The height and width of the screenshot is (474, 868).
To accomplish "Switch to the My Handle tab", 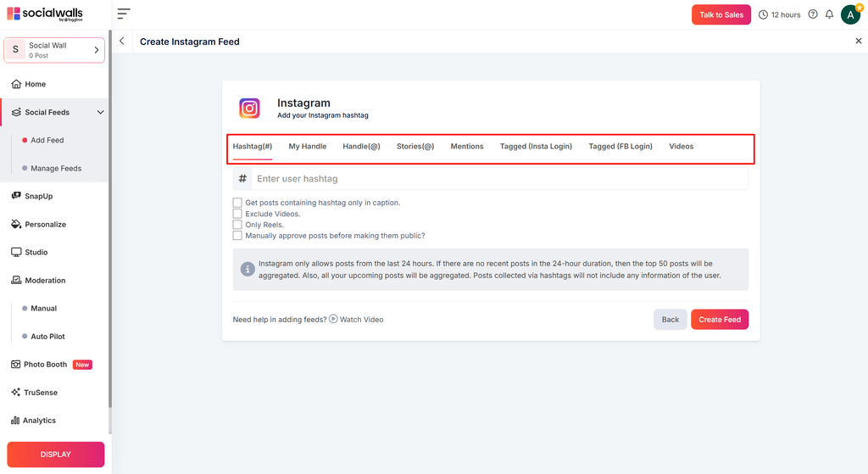I will tap(307, 147).
